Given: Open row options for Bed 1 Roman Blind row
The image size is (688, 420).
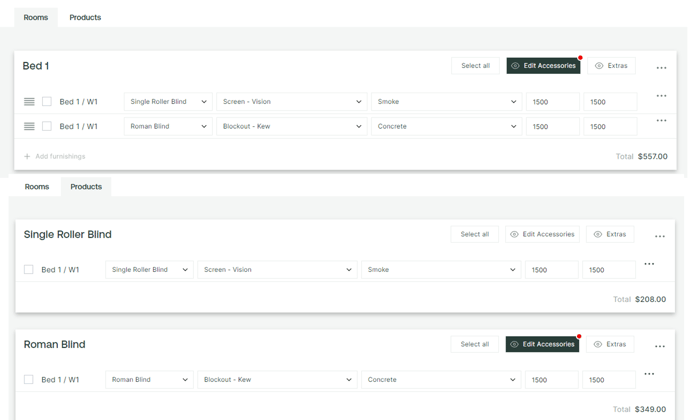Looking at the screenshot, I should tap(661, 120).
